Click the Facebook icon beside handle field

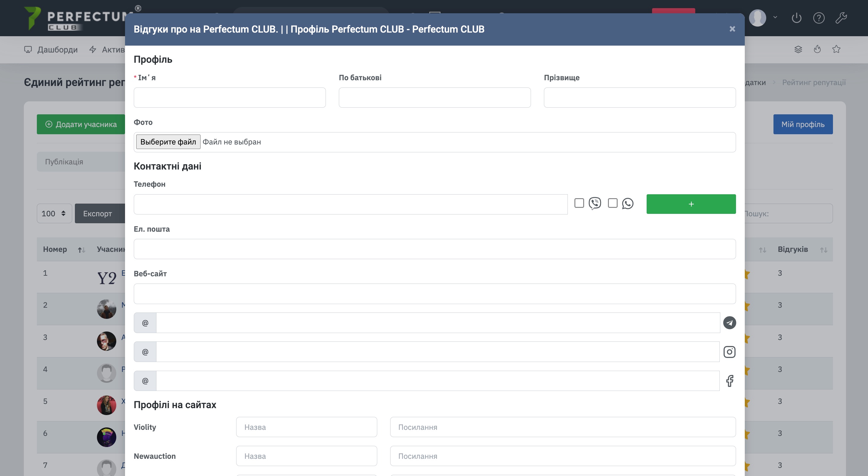[729, 381]
